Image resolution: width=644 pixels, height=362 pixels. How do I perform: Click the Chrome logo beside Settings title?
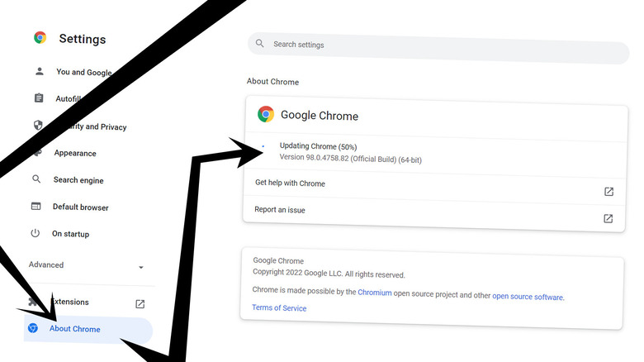click(x=40, y=38)
